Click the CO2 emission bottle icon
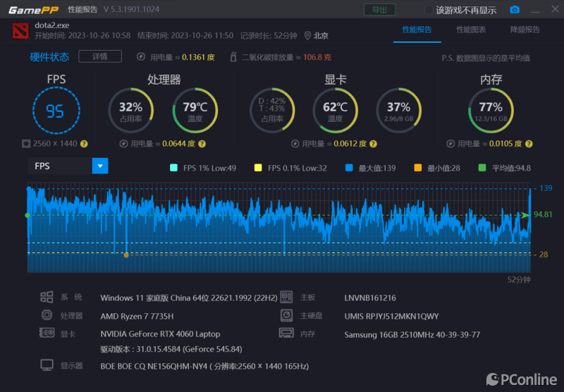 coord(233,57)
